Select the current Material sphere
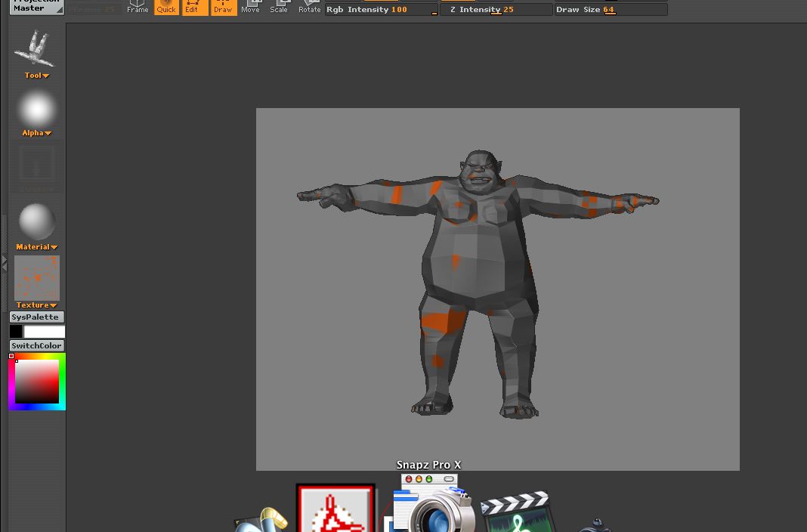 (x=36, y=221)
